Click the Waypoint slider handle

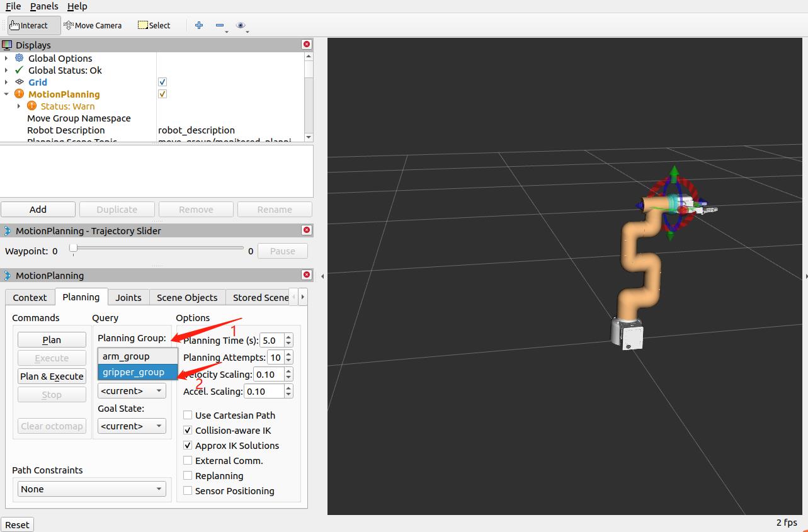(73, 249)
